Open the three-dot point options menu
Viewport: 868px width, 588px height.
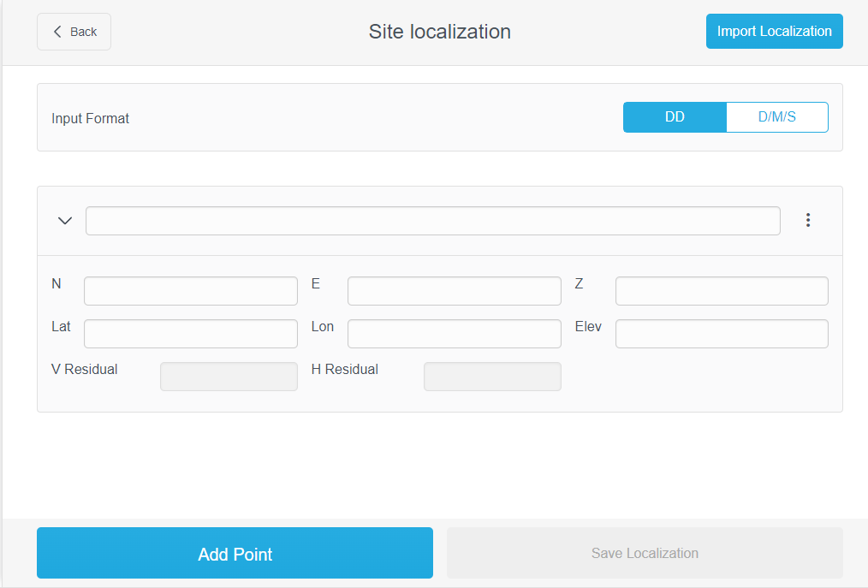coord(807,221)
